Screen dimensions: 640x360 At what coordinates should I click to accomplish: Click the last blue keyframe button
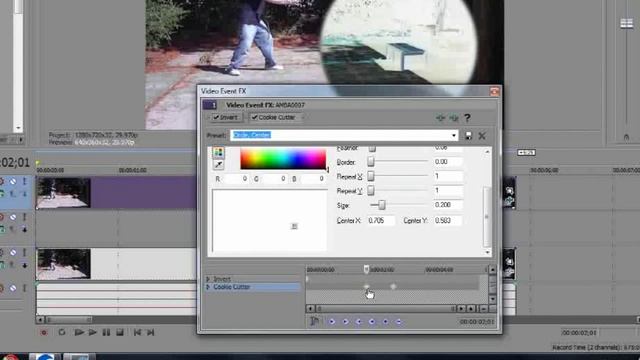(399, 322)
